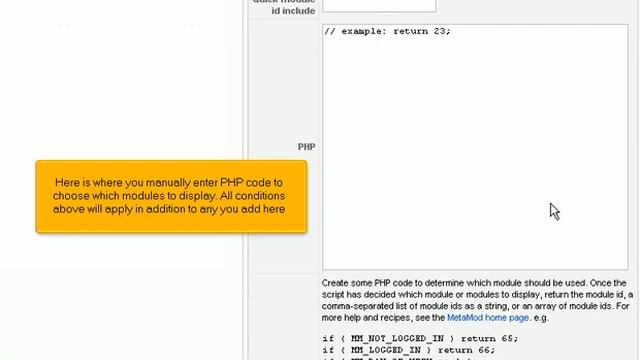Screen dimensions: 640x360
Task: Click the 'id include' label text
Action: pyautogui.click(x=293, y=11)
